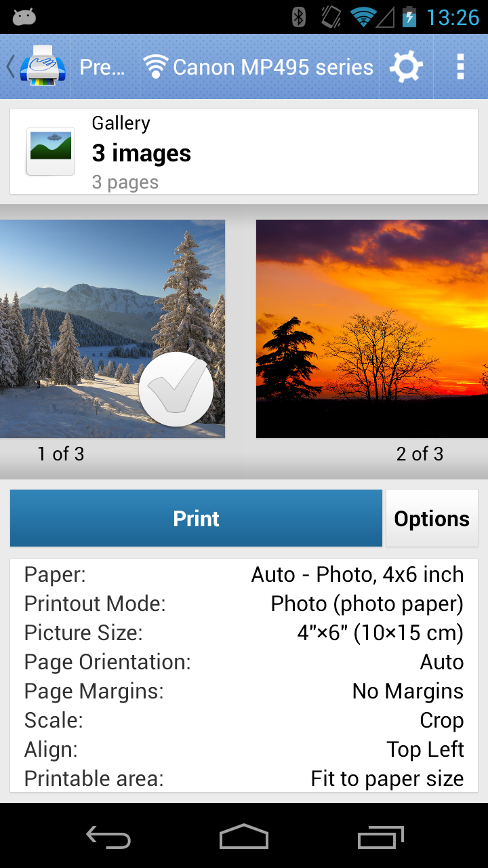Tap the Gallery picture icon
Screen dimensions: 488x868
51,151
